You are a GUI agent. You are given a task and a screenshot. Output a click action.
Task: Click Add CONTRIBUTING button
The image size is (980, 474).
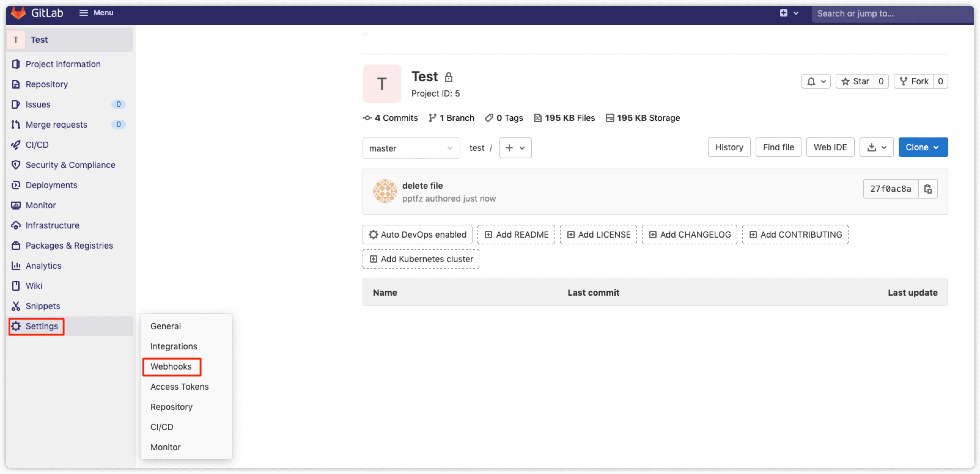click(795, 235)
